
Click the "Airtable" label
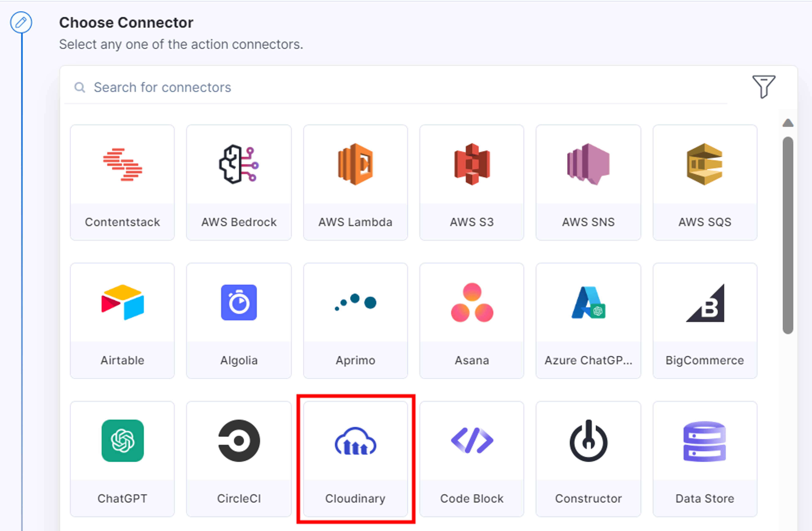(x=122, y=360)
